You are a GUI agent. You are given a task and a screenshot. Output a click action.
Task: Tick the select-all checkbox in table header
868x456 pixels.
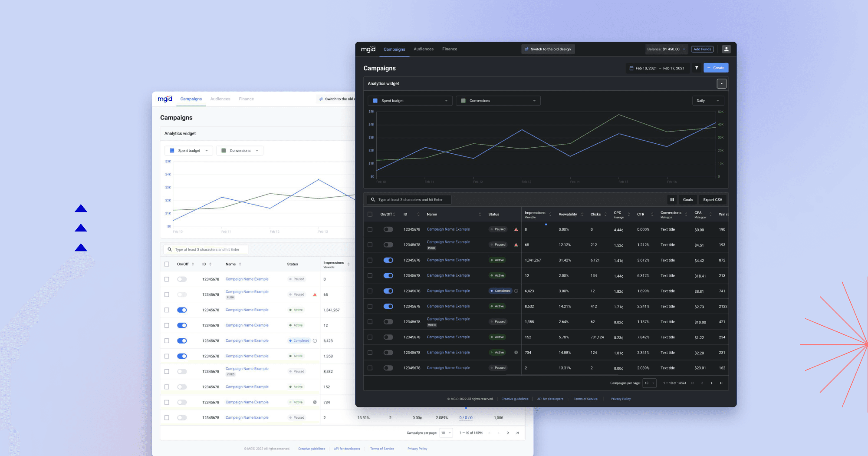pos(370,214)
